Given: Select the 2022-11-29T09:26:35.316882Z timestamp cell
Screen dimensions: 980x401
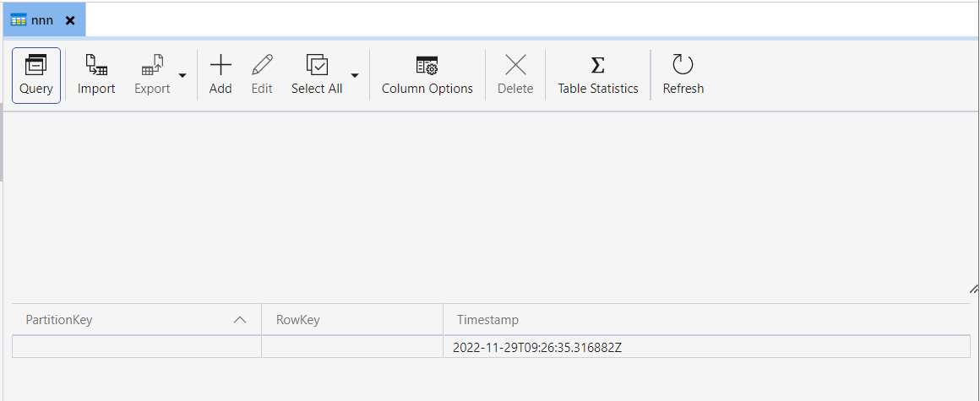Looking at the screenshot, I should click(x=707, y=347).
